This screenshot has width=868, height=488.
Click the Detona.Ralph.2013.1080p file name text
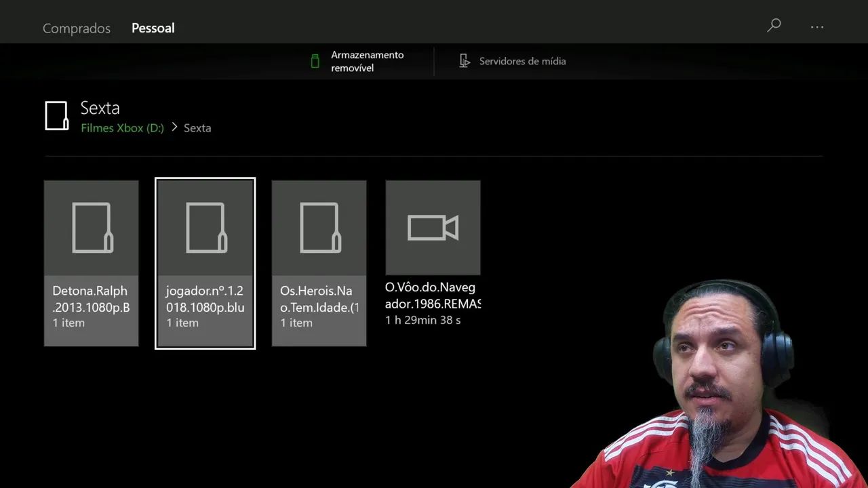(x=91, y=299)
